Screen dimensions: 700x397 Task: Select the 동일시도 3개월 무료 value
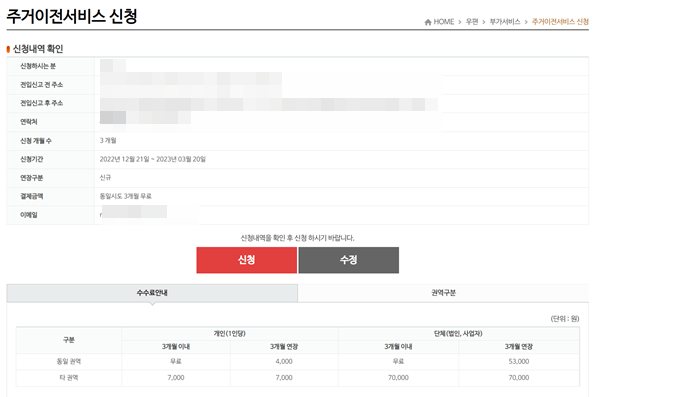[125, 196]
